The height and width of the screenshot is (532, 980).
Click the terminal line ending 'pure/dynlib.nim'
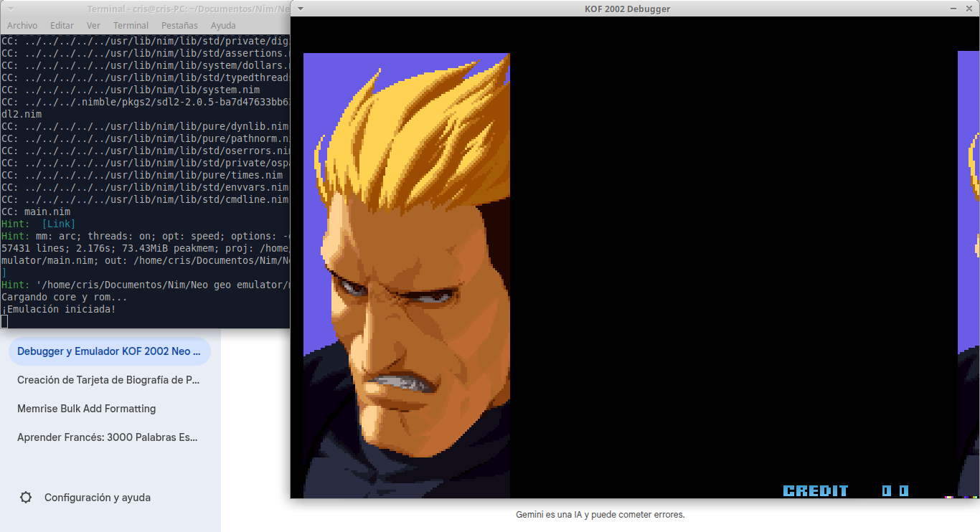click(145, 126)
